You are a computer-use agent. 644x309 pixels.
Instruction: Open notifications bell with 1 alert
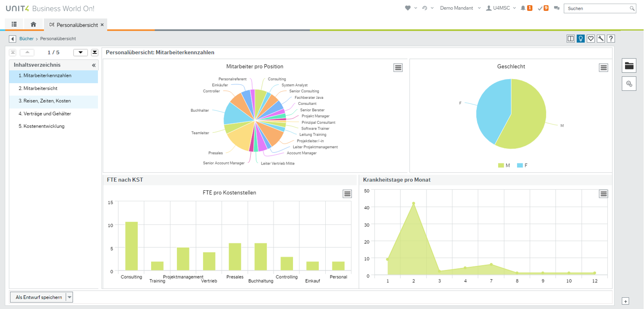point(526,8)
